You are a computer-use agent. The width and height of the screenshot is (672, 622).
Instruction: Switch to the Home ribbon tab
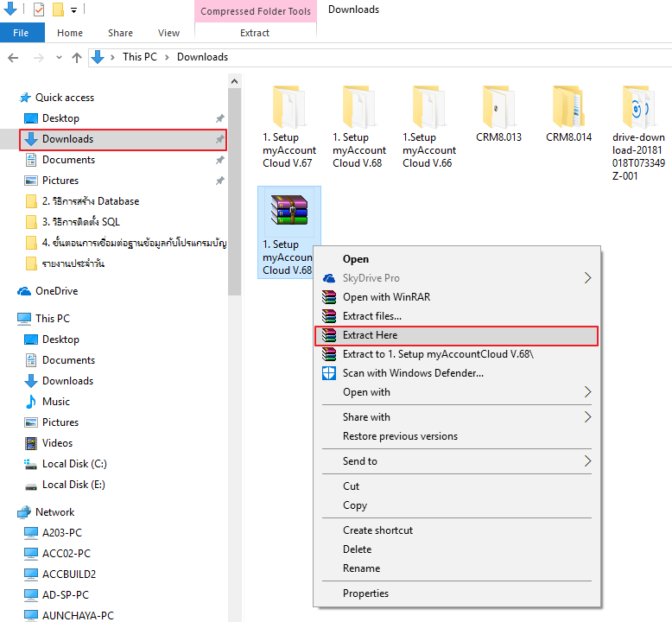click(70, 33)
